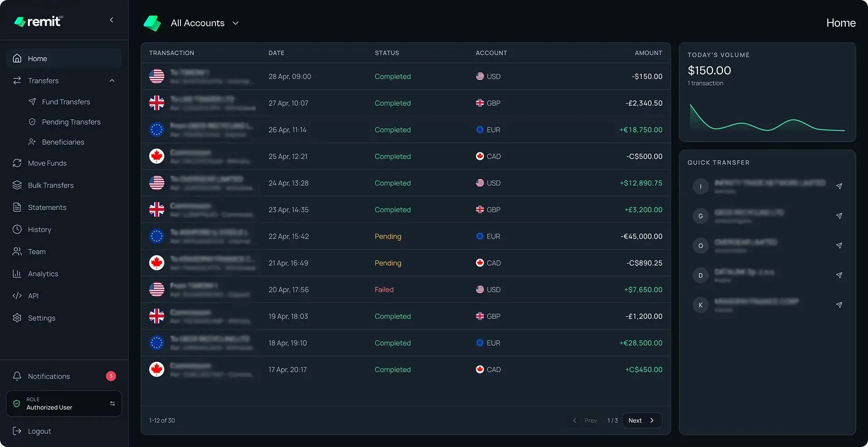868x447 pixels.
Task: Open Bulk Transfers
Action: coord(51,185)
